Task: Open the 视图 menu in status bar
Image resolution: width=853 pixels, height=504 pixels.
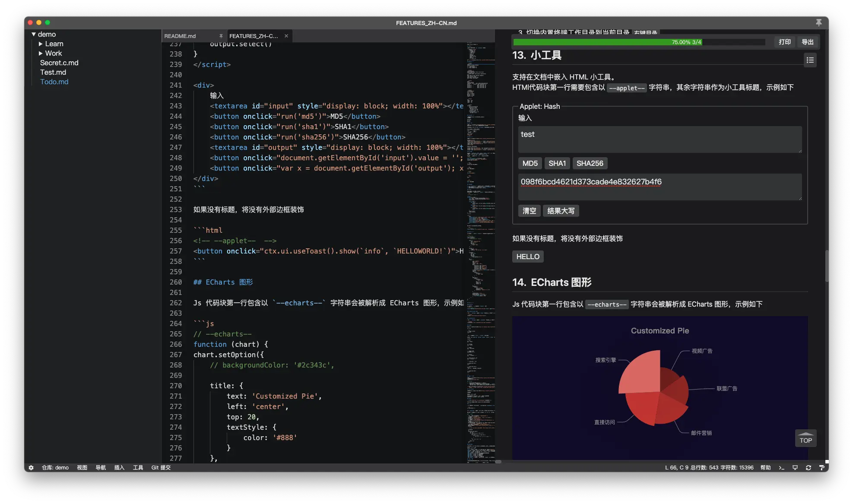Action: point(82,467)
